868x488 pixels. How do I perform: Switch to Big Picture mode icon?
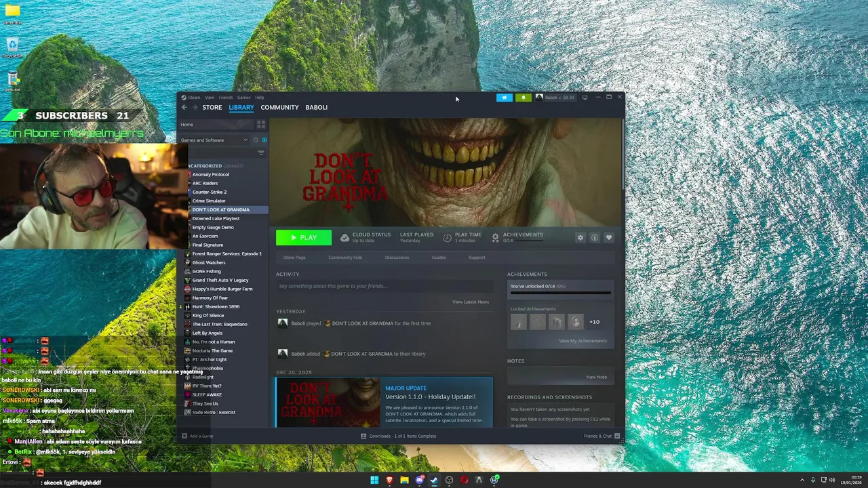point(585,98)
